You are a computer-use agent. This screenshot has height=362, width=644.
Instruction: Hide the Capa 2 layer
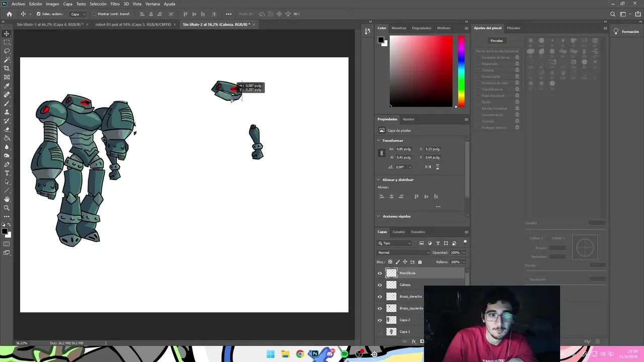click(380, 320)
